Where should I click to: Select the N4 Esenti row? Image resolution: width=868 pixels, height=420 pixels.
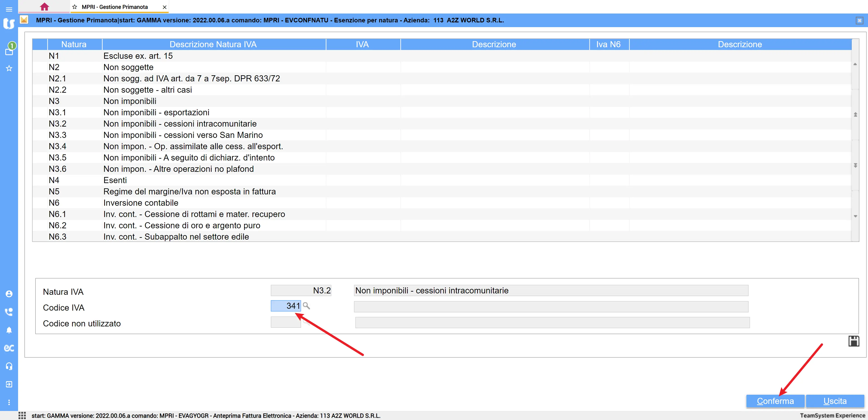click(x=115, y=180)
